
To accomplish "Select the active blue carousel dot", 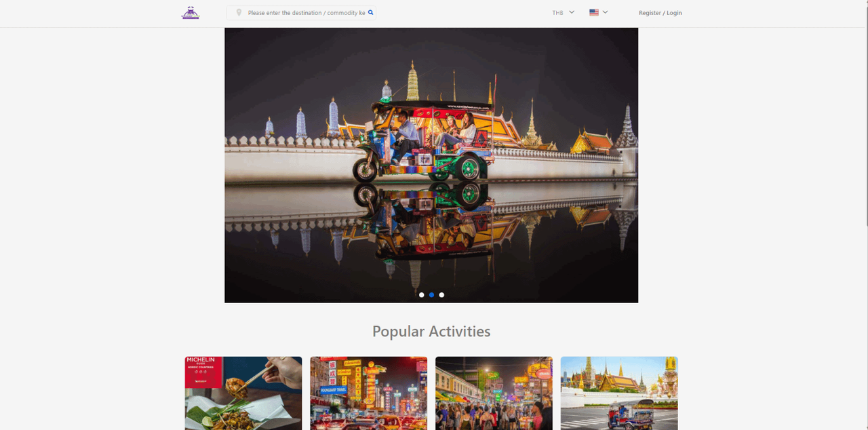I will tap(431, 295).
